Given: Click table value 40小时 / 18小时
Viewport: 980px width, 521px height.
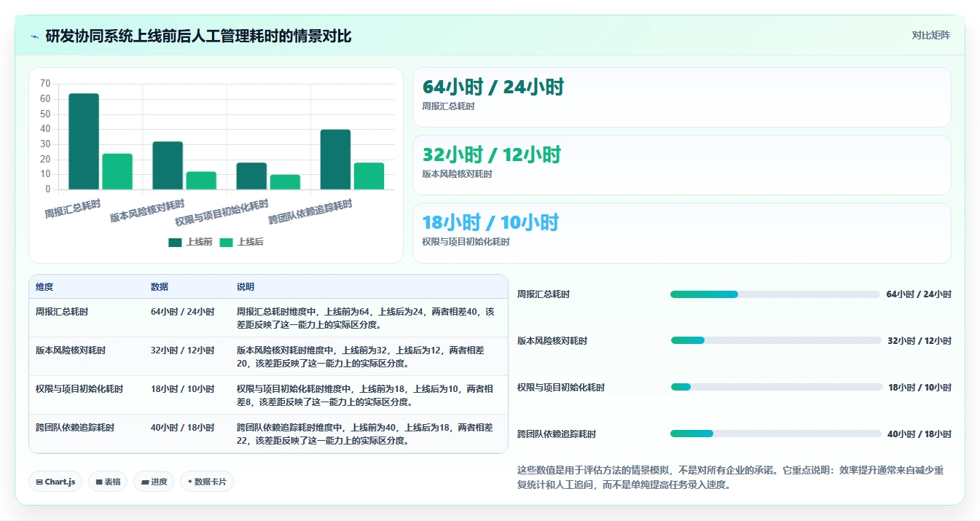Looking at the screenshot, I should click(x=183, y=427).
